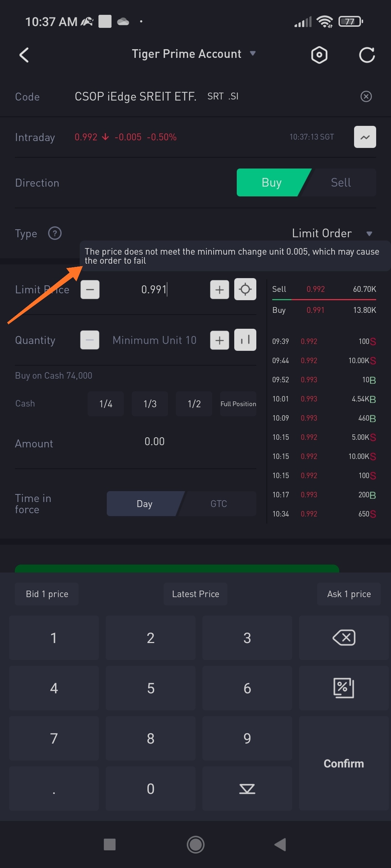Tap the keypad backspace icon

click(x=344, y=638)
